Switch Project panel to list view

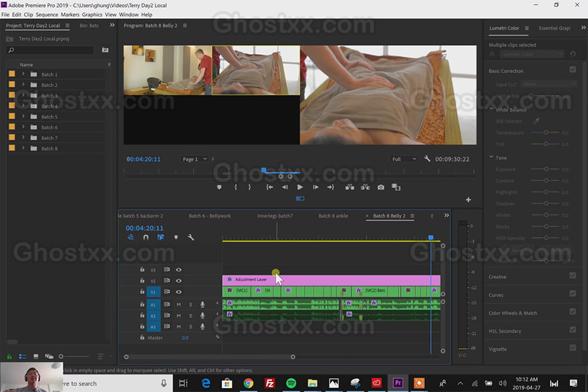tap(23, 357)
